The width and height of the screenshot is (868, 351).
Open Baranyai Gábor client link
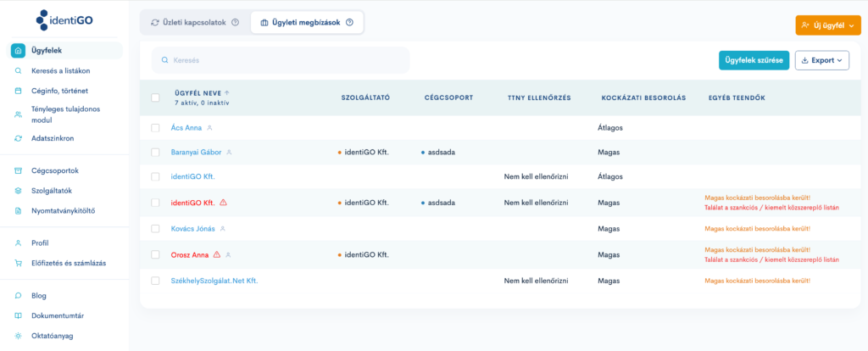pos(197,153)
